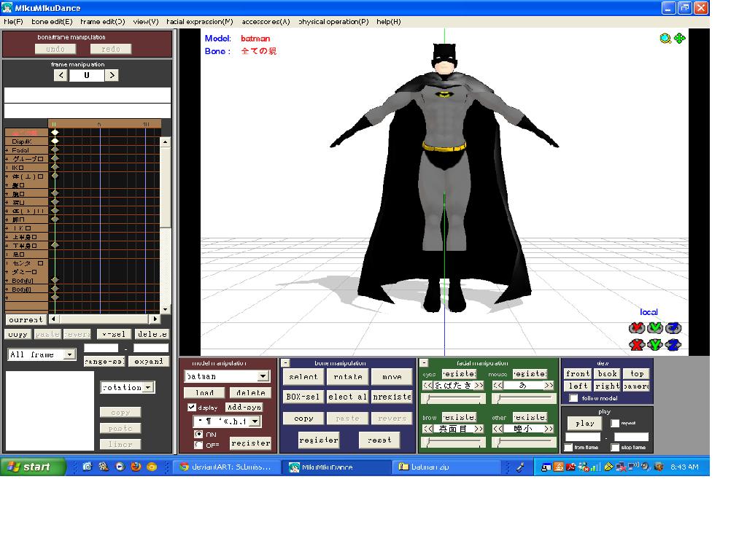The height and width of the screenshot is (560, 747).
Task: Toggle the display checkbox in model manipulation
Action: 191,407
